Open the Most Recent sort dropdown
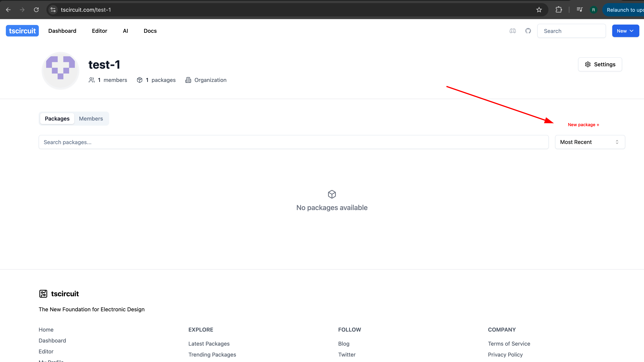644x362 pixels. 590,142
